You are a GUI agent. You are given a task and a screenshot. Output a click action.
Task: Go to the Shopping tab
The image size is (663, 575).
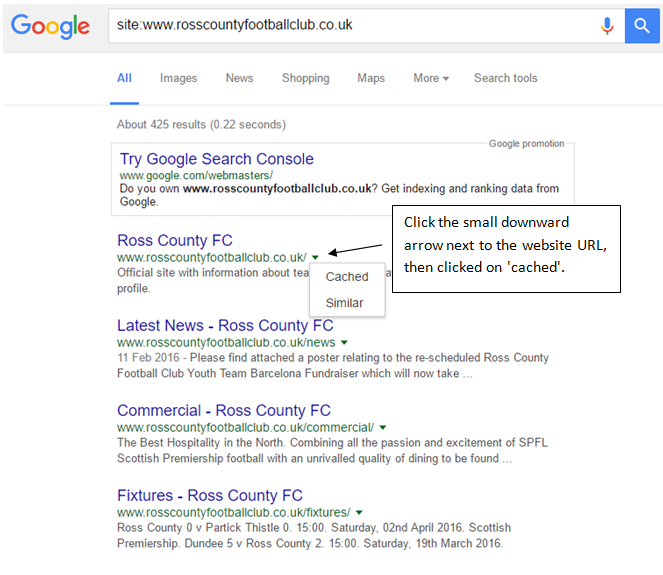306,78
